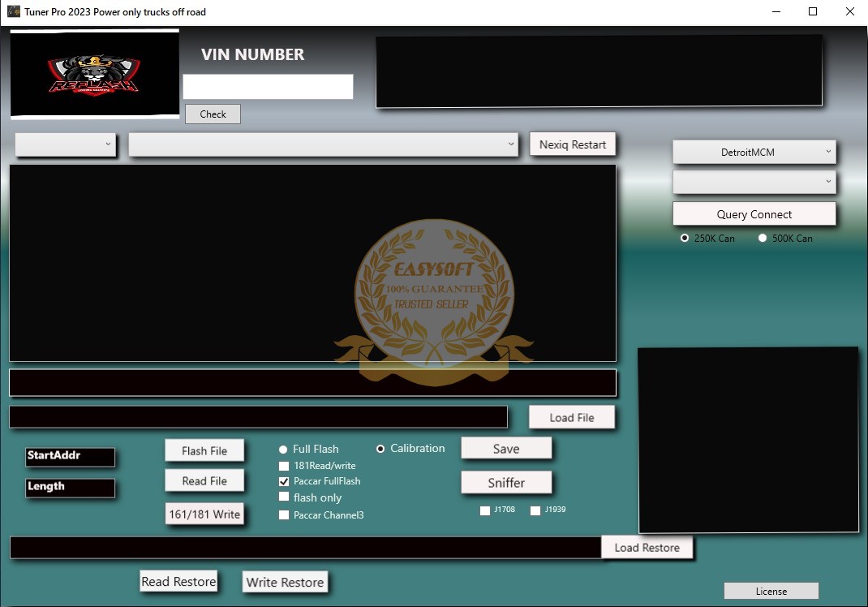Click the StartAddr input field
Screen dimensions: 868x607
(x=71, y=457)
